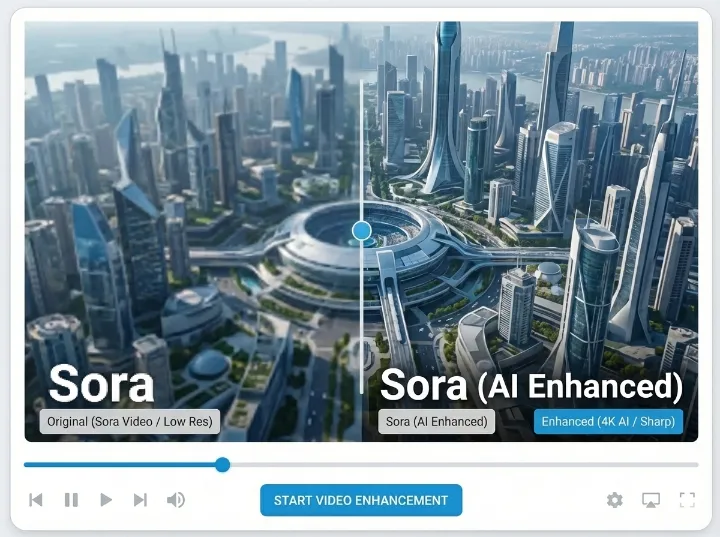The width and height of the screenshot is (720, 537).
Task: Cast video using the screen-cast icon
Action: [x=651, y=500]
